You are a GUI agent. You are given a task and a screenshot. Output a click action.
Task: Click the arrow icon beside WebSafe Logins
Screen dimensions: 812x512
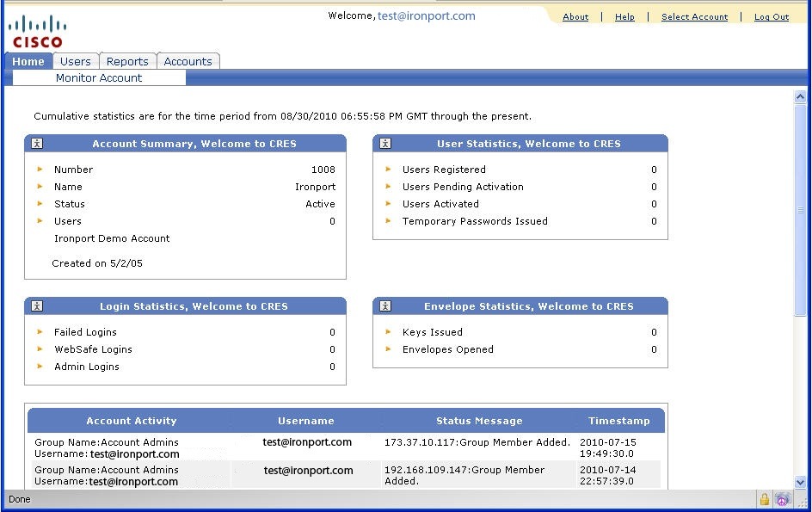click(x=40, y=349)
